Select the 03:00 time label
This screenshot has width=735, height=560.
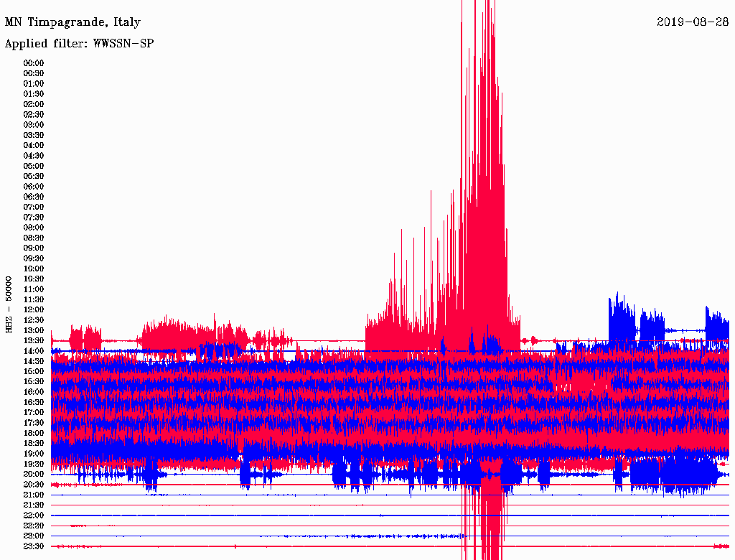coord(34,125)
